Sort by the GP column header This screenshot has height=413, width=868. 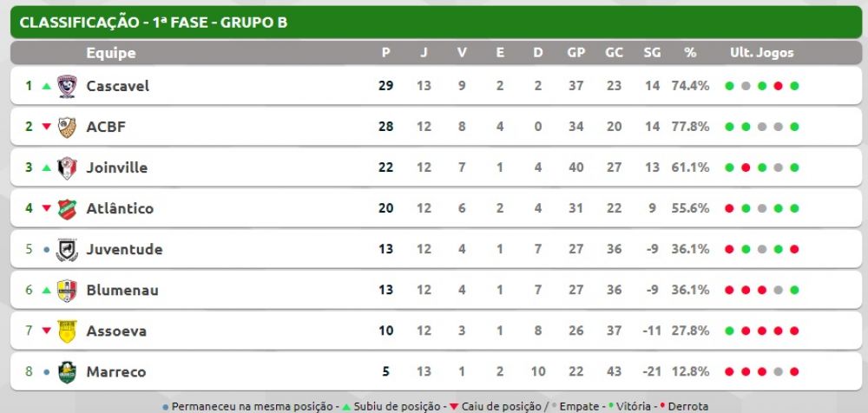(x=575, y=53)
